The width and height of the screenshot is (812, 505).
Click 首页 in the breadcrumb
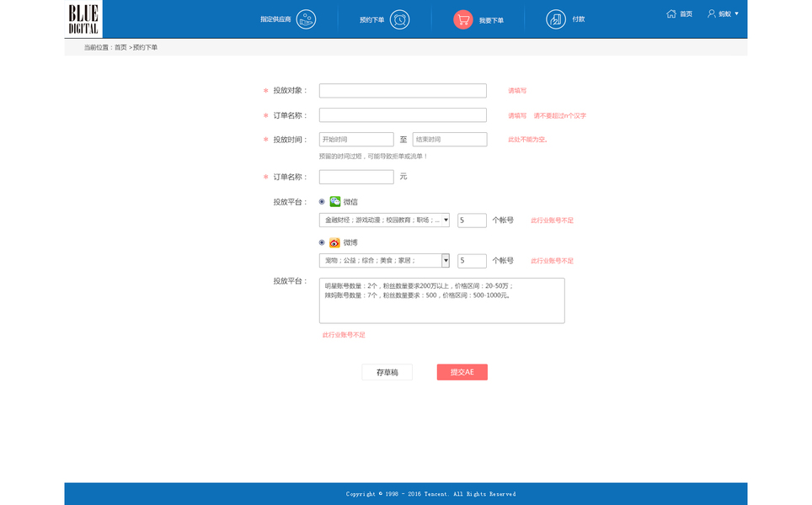[x=120, y=48]
